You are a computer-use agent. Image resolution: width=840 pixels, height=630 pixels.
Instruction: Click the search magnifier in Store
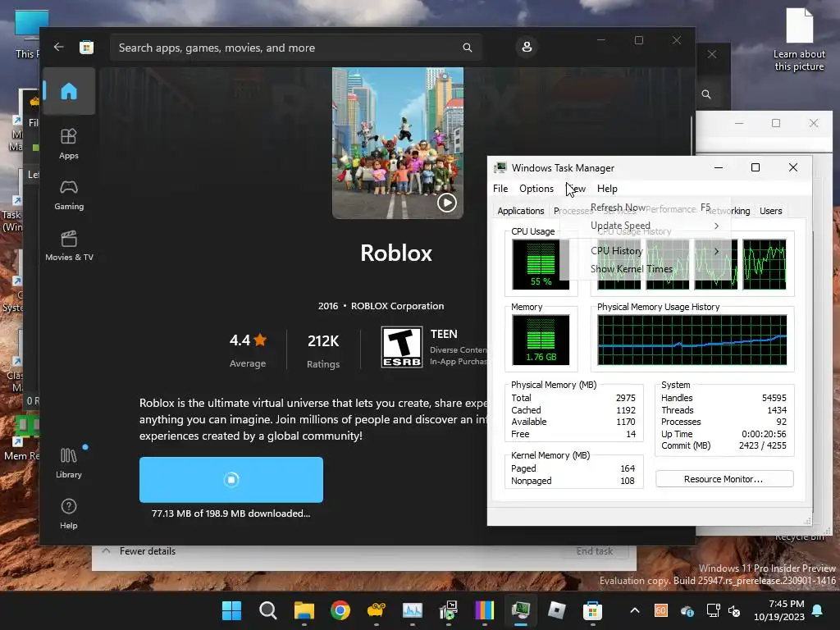[x=467, y=48]
